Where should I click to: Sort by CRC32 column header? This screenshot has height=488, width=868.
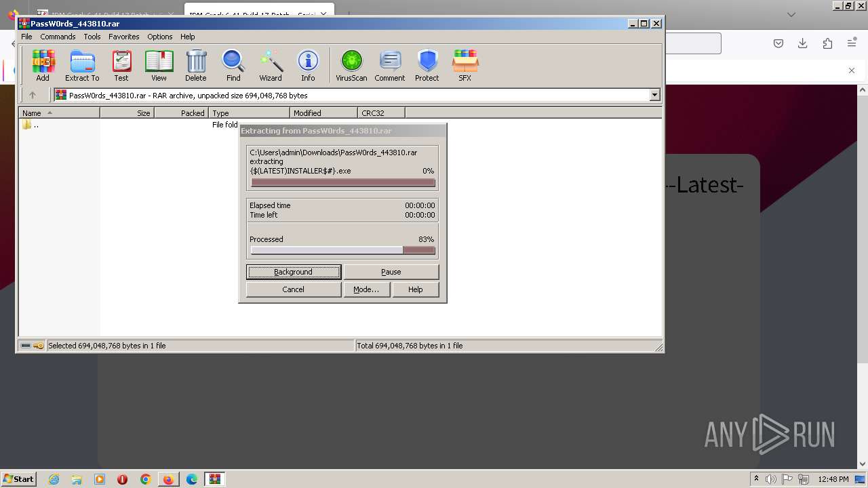click(x=382, y=113)
